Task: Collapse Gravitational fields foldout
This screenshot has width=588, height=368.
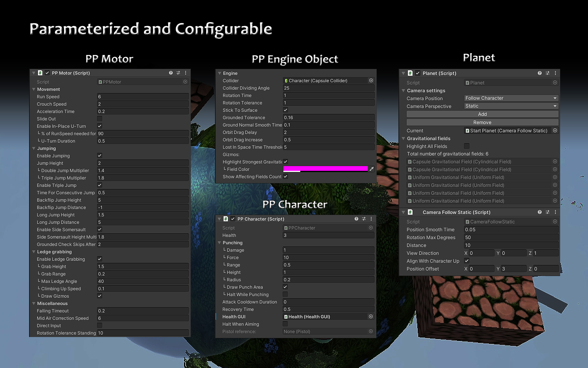Action: point(403,139)
